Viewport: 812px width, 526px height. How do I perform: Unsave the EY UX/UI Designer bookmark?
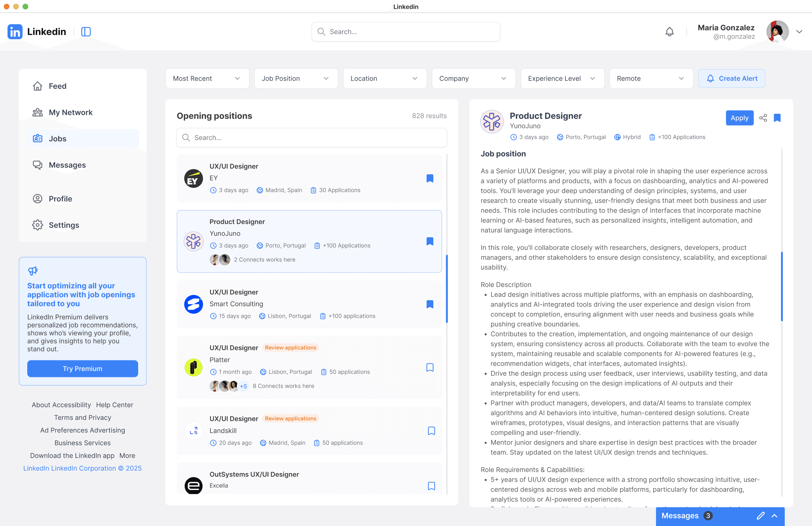tap(429, 178)
